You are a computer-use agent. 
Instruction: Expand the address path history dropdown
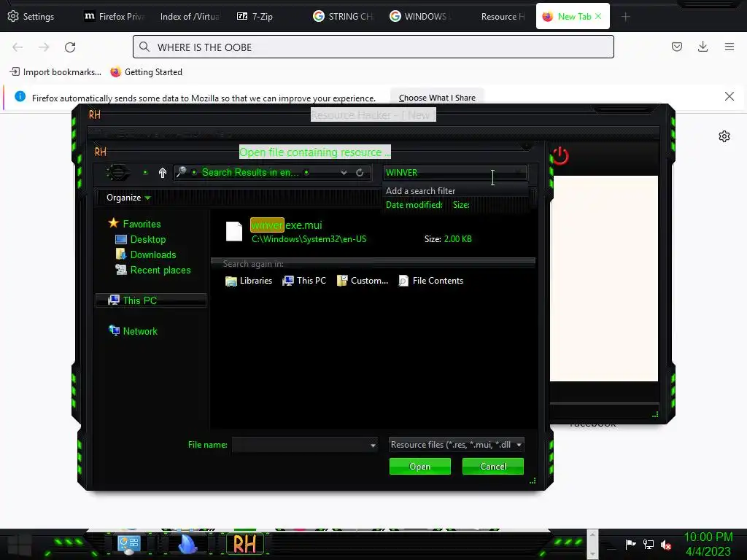(344, 173)
